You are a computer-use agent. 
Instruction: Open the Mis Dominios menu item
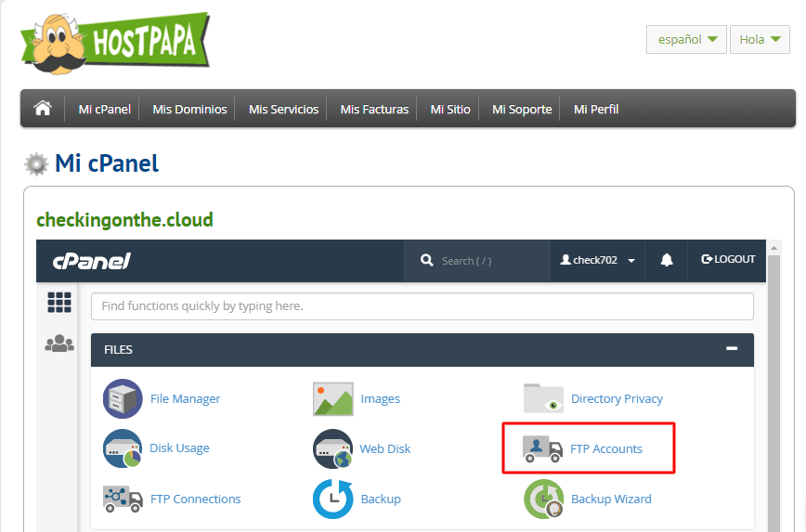point(189,109)
